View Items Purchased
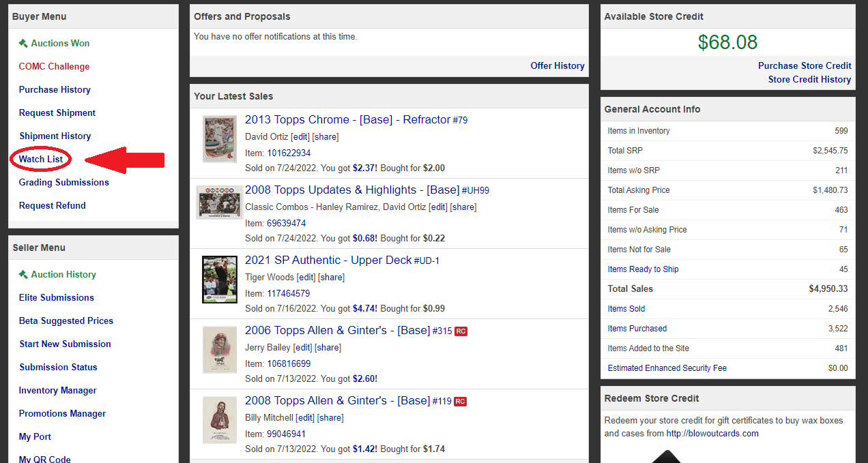Viewport: 868px width, 463px height. point(637,328)
